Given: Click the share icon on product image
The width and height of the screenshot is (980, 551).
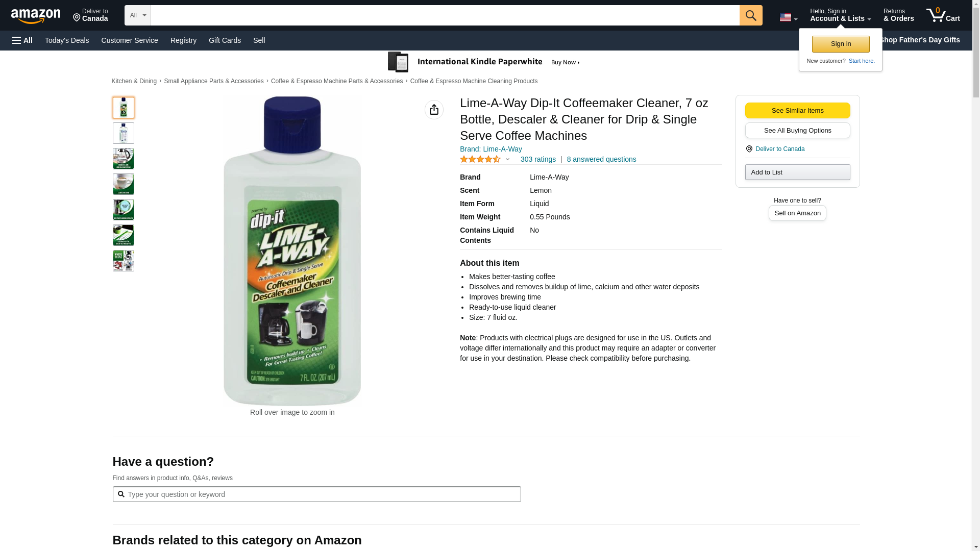Looking at the screenshot, I should [x=434, y=110].
